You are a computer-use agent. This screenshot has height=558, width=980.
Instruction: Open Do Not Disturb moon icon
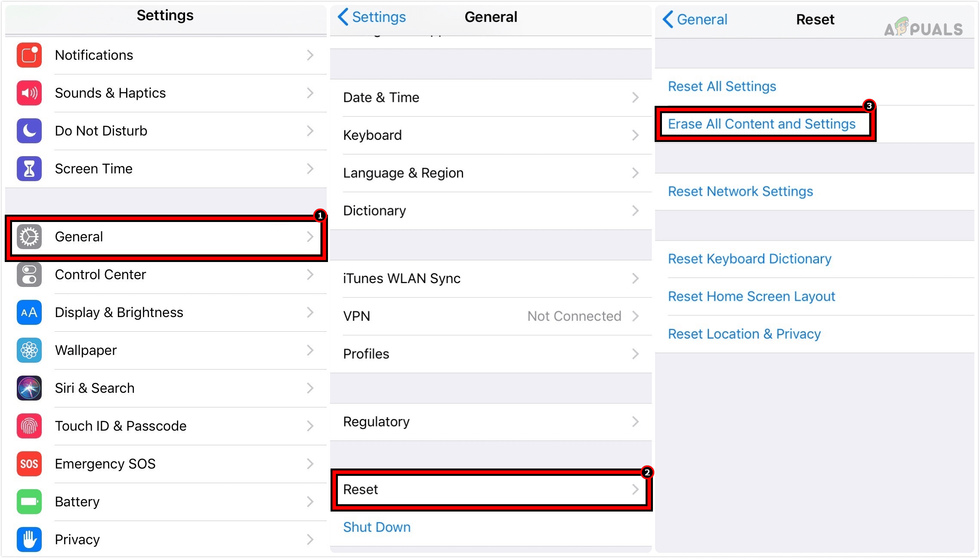click(x=28, y=131)
